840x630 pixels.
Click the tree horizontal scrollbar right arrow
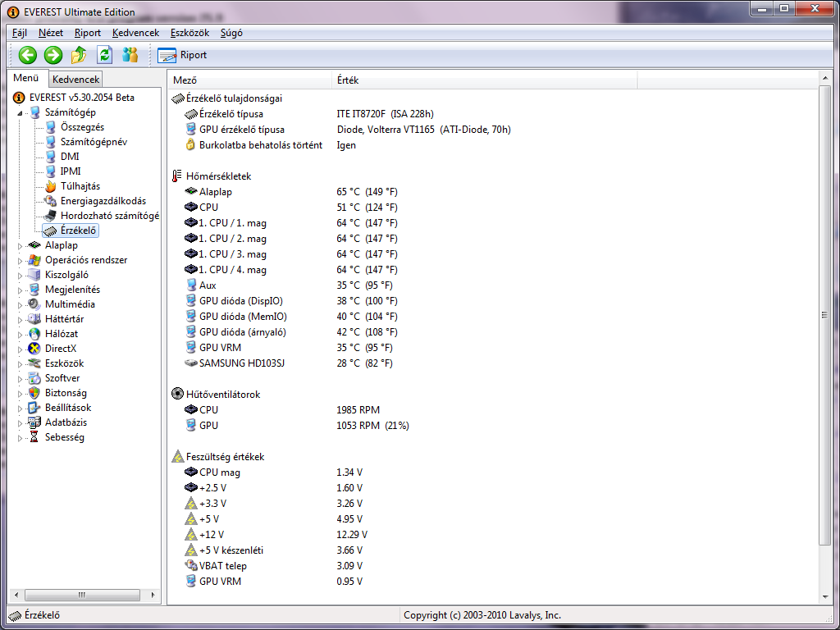pos(153,595)
